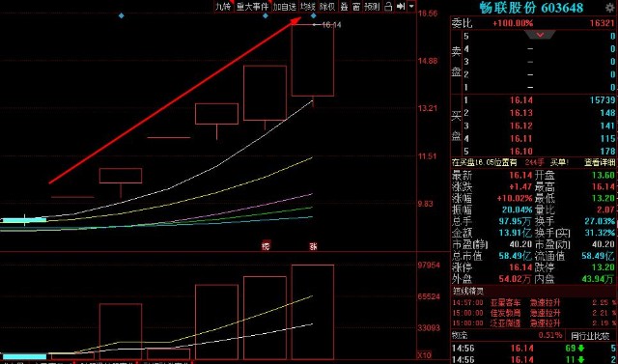Click the 窗 window button
Screen dimensions: 618x364
tap(356, 7)
